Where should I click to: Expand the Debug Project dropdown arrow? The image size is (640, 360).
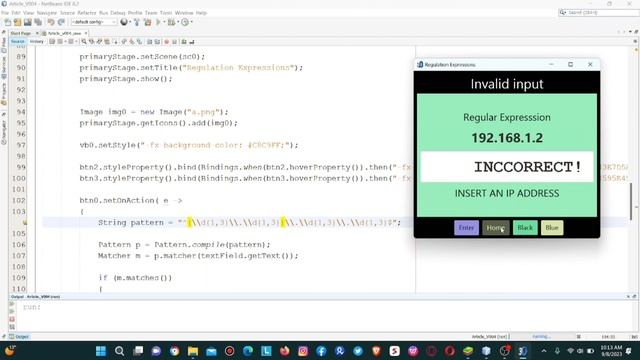pos(178,22)
